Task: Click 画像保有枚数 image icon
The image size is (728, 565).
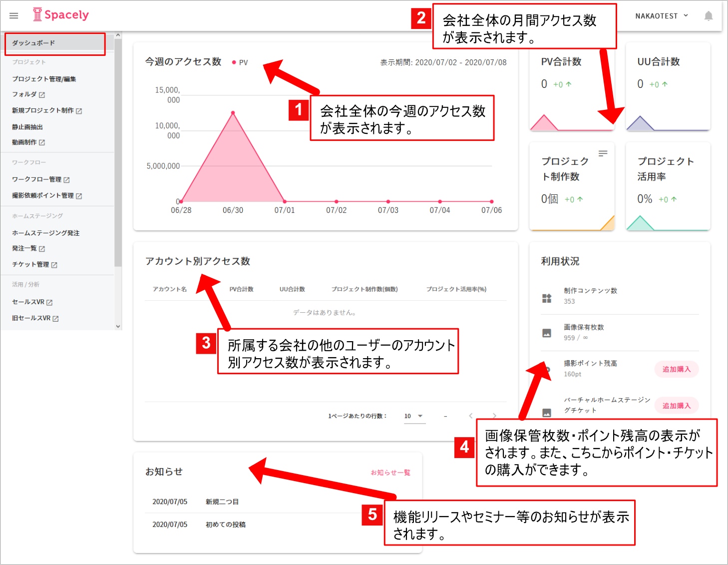Action: (x=547, y=333)
